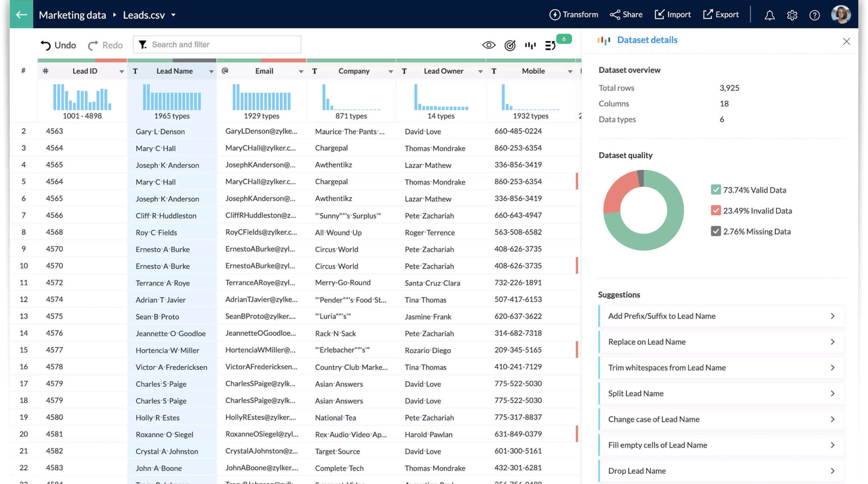The width and height of the screenshot is (868, 484).
Task: Click the Export icon
Action: point(720,14)
